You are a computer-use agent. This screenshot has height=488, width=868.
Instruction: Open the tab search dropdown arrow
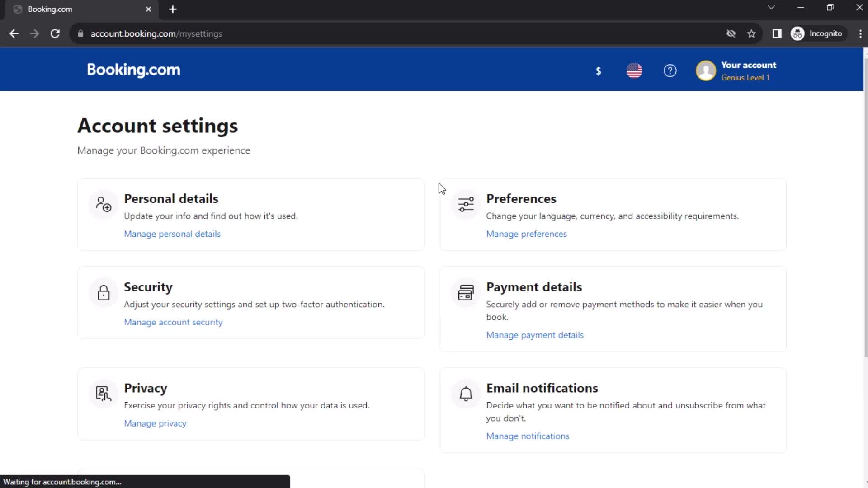pos(771,8)
